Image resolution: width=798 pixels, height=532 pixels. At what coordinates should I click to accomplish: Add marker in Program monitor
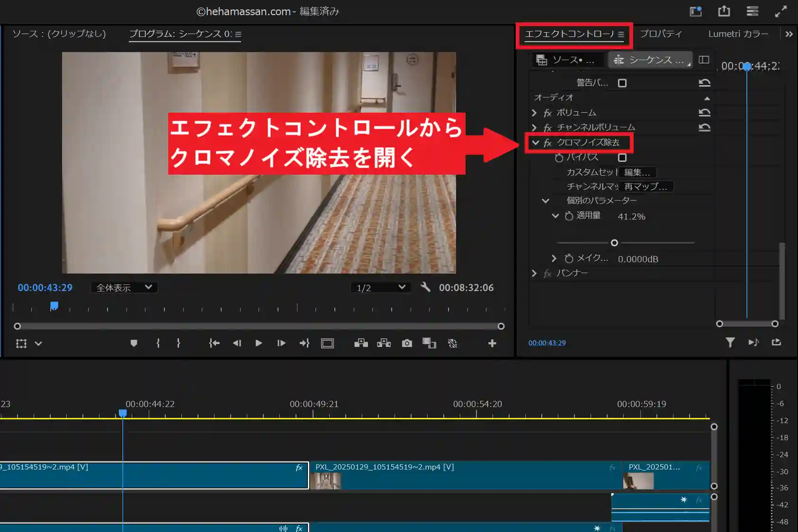[134, 343]
